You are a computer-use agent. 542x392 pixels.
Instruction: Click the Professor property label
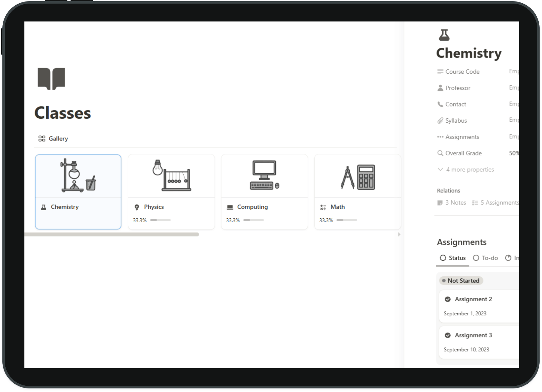click(x=458, y=88)
